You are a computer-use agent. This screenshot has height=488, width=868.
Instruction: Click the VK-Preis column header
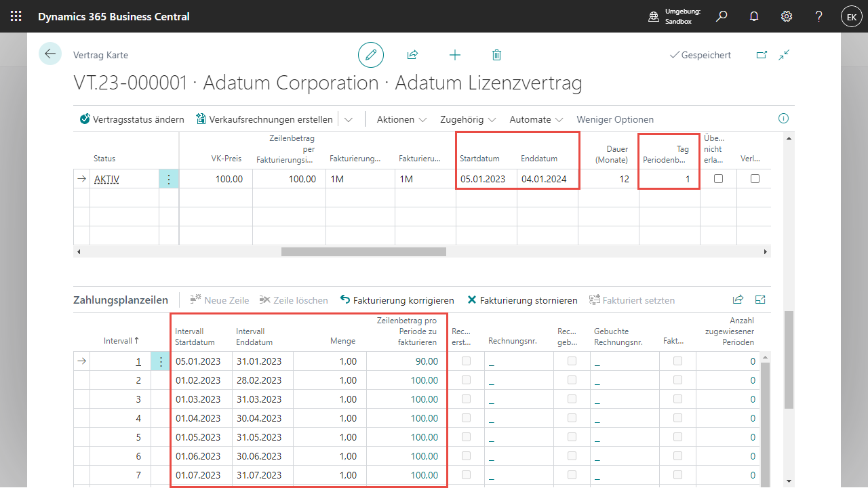pos(228,159)
